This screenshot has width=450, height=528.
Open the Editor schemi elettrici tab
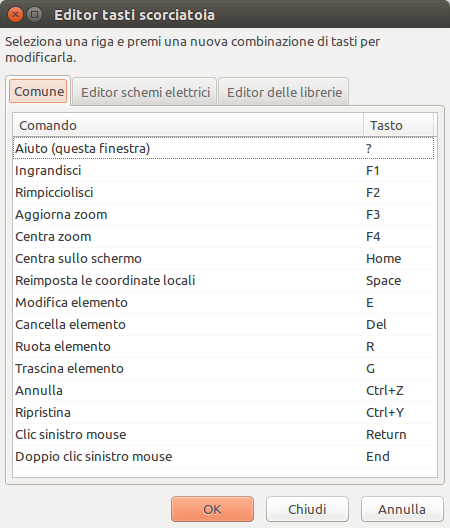[144, 92]
